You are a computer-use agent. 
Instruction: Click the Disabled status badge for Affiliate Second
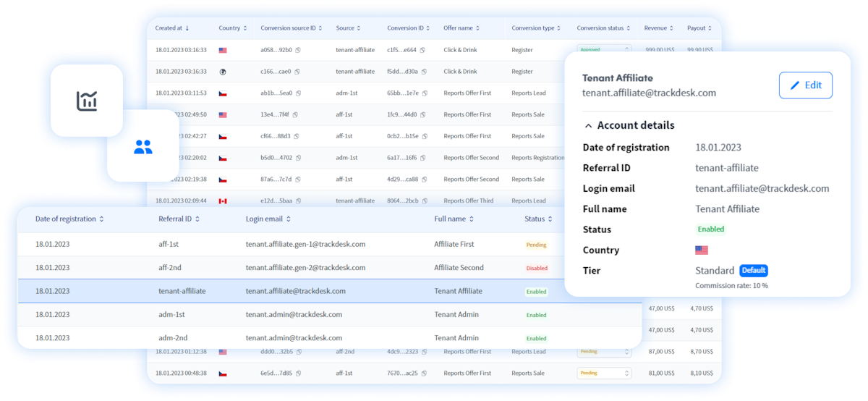pyautogui.click(x=537, y=268)
